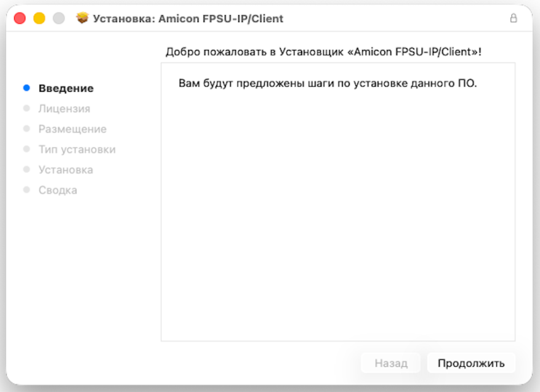Click window title 'Установка: Amicon FPSU-IP/Client'
Image resolution: width=540 pixels, height=392 pixels.
click(x=188, y=18)
